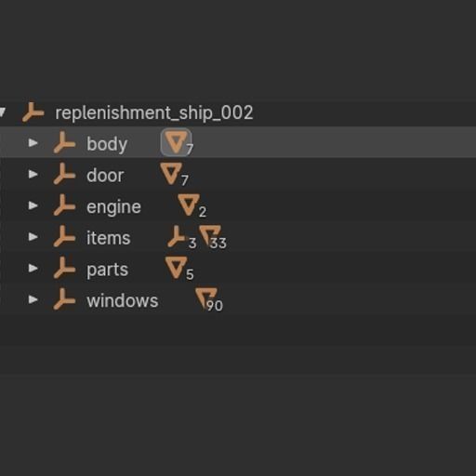Click the items row's mesh icon 33
This screenshot has height=476, width=476.
click(213, 237)
